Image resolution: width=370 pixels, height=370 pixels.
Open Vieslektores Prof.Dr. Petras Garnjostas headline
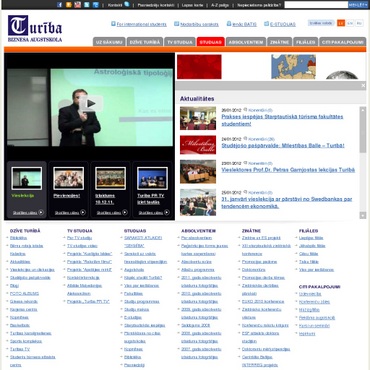click(x=288, y=170)
